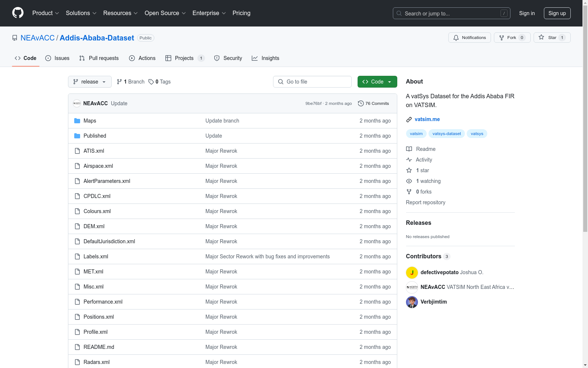Screen dimensions: 588x368
Task: Click the Readme book icon
Action: coord(409,149)
